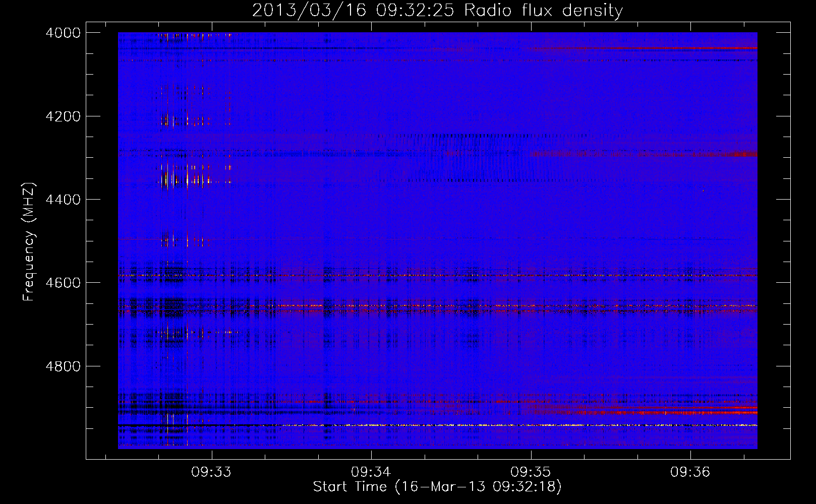Click the 'Frequency (MHZ)' axis title
This screenshot has height=504, width=816.
(29, 242)
